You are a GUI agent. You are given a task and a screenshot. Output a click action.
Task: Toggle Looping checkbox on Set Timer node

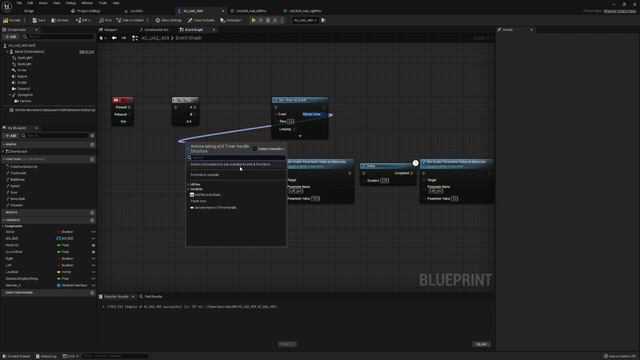coord(295,129)
